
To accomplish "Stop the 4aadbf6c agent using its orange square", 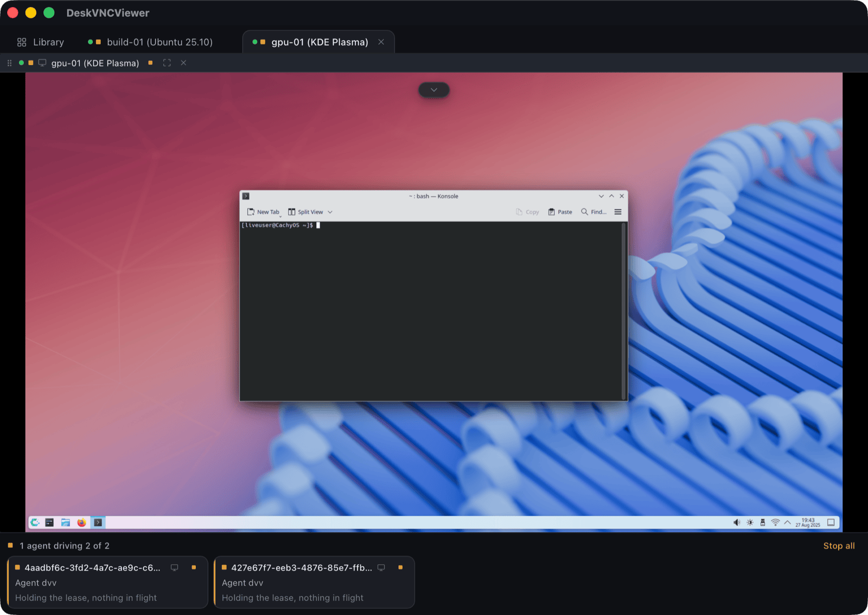I will click(194, 567).
